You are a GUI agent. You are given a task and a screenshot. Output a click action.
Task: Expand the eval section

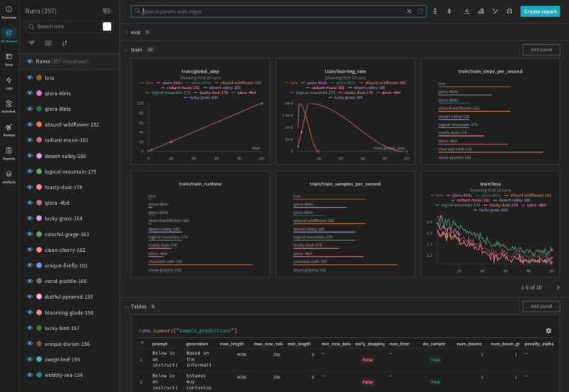(126, 32)
